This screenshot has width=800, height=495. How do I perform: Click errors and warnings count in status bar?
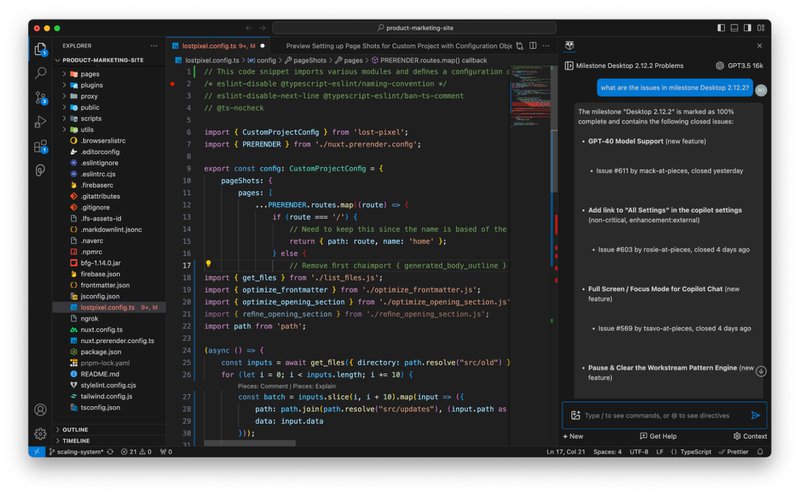point(136,452)
